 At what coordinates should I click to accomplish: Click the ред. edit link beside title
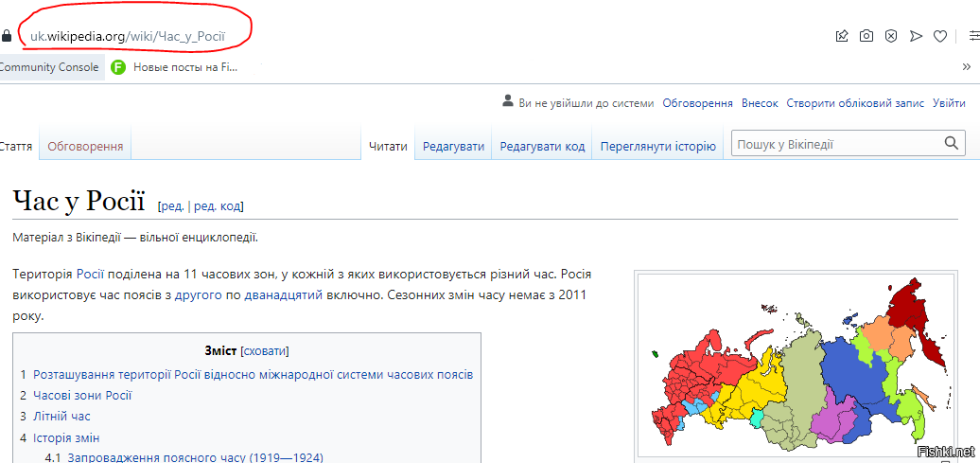(172, 206)
